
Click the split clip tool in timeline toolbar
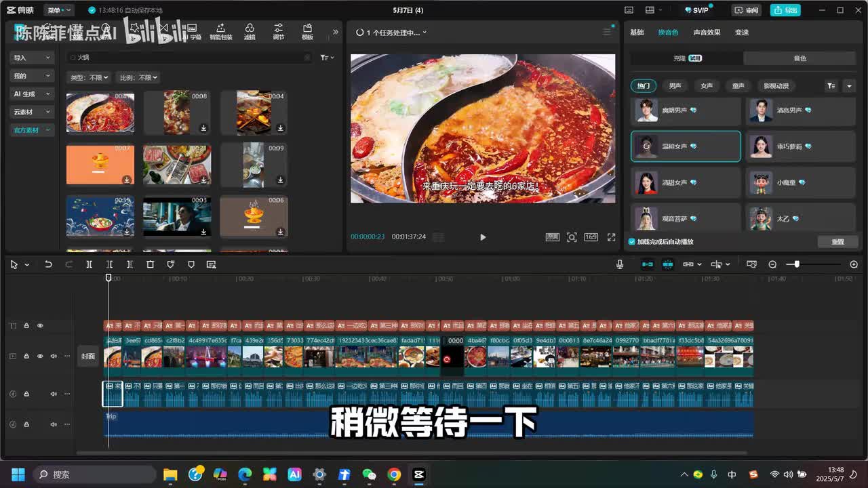pyautogui.click(x=89, y=264)
